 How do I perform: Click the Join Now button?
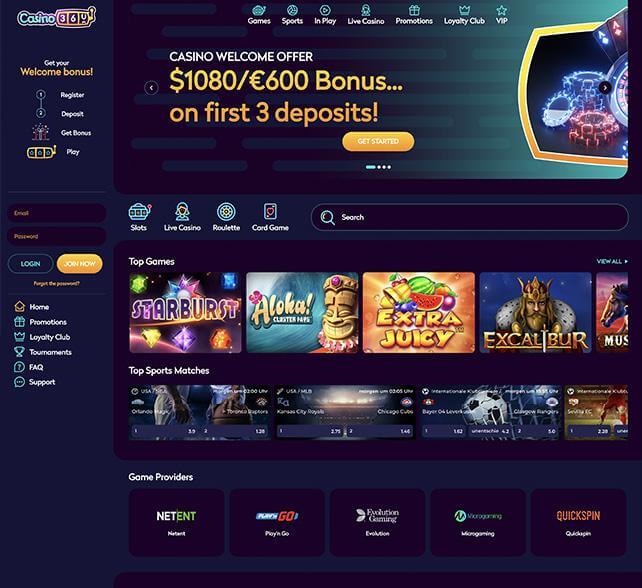(x=79, y=264)
